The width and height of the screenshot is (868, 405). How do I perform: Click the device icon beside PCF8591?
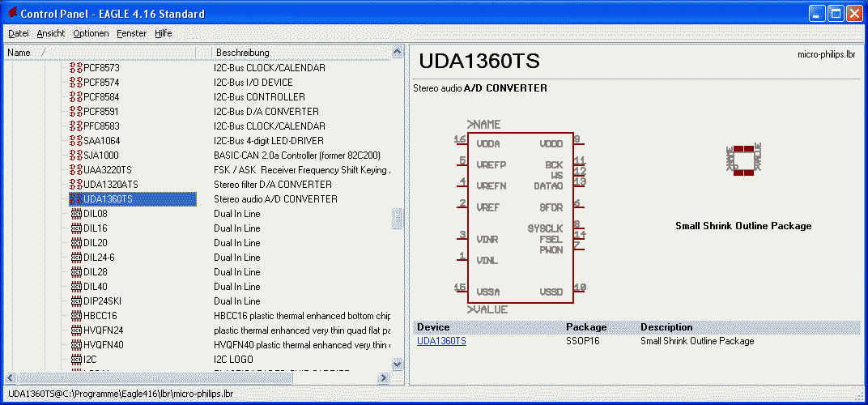coord(76,111)
